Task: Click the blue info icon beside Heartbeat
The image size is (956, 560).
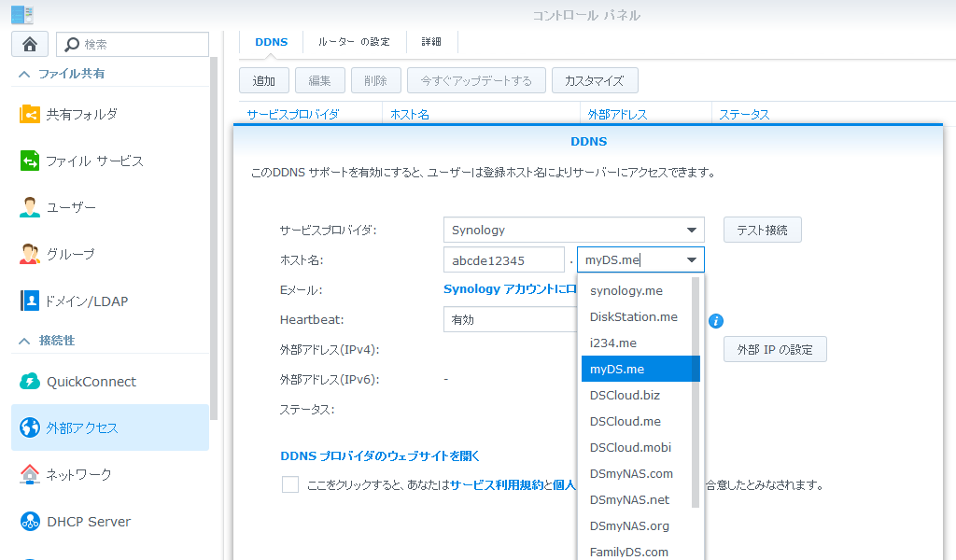Action: [716, 320]
